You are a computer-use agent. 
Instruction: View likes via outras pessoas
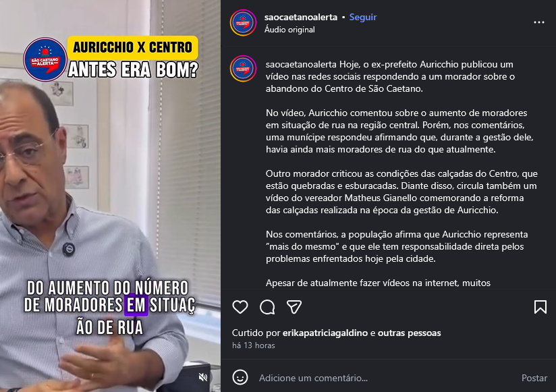point(409,333)
